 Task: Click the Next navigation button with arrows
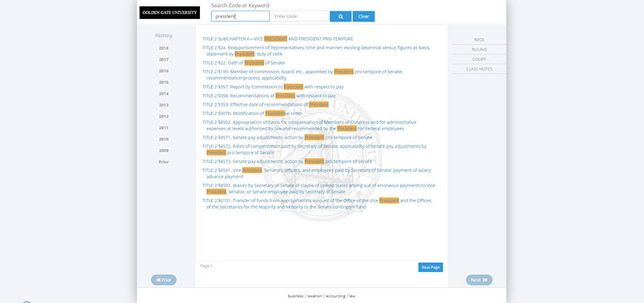click(x=479, y=280)
